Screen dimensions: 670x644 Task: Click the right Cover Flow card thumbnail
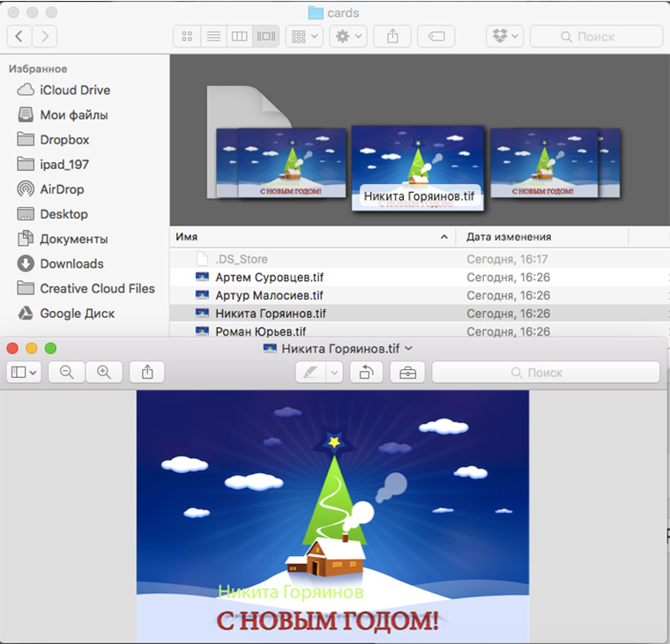tap(544, 163)
